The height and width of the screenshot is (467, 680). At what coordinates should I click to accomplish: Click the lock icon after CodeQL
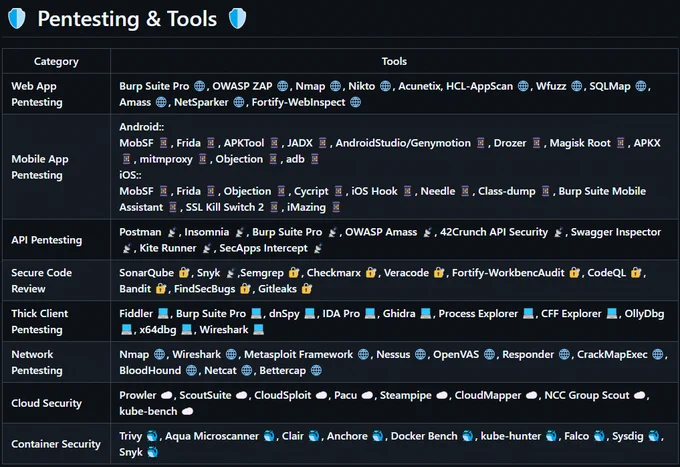(x=636, y=273)
